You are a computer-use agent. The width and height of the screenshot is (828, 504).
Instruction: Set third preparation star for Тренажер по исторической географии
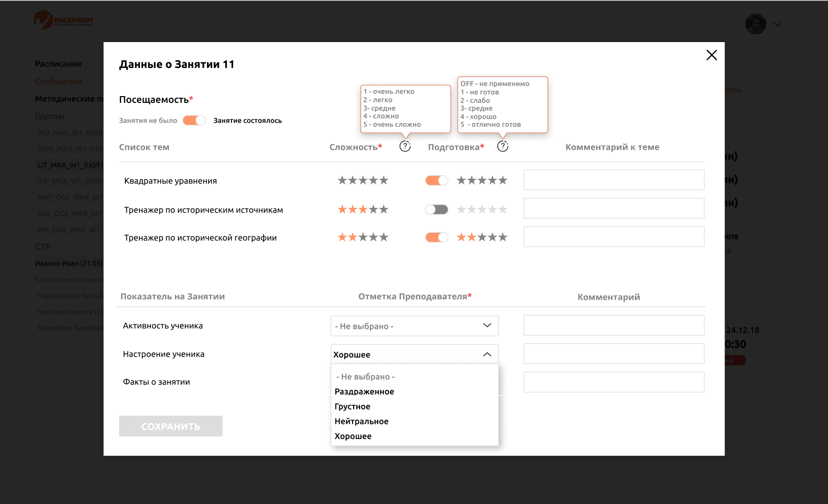[x=482, y=237]
